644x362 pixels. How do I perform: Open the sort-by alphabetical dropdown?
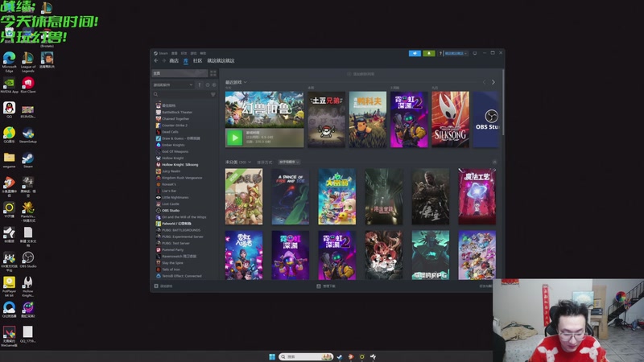click(289, 162)
